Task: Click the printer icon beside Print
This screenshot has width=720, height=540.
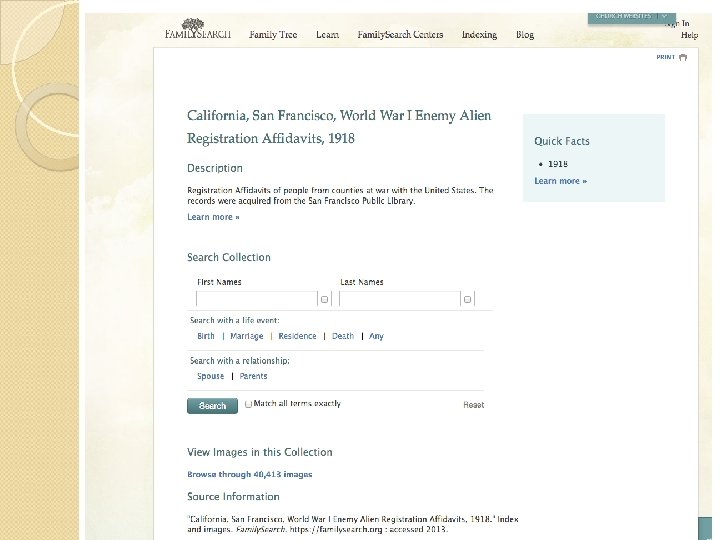Action: coord(683,57)
